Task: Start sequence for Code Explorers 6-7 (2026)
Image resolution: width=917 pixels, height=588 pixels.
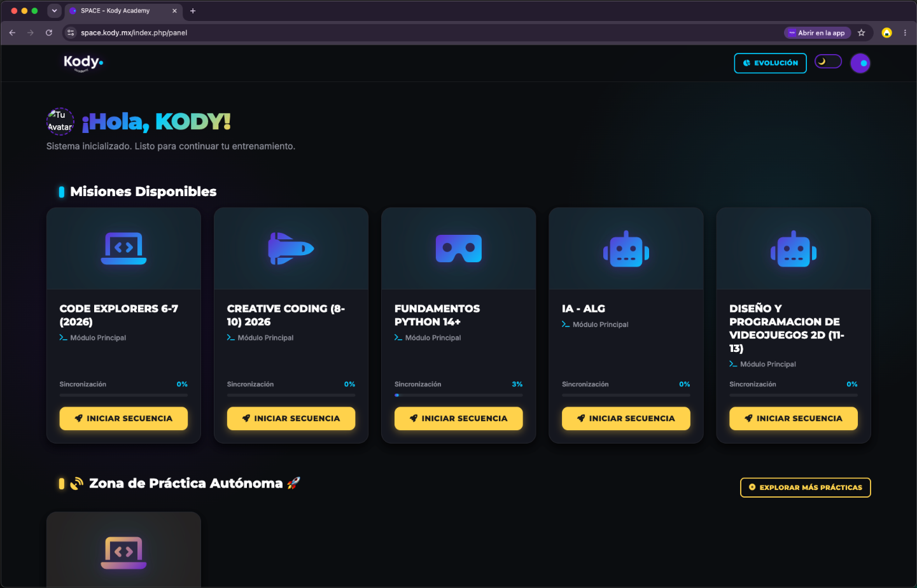Action: [x=123, y=418]
